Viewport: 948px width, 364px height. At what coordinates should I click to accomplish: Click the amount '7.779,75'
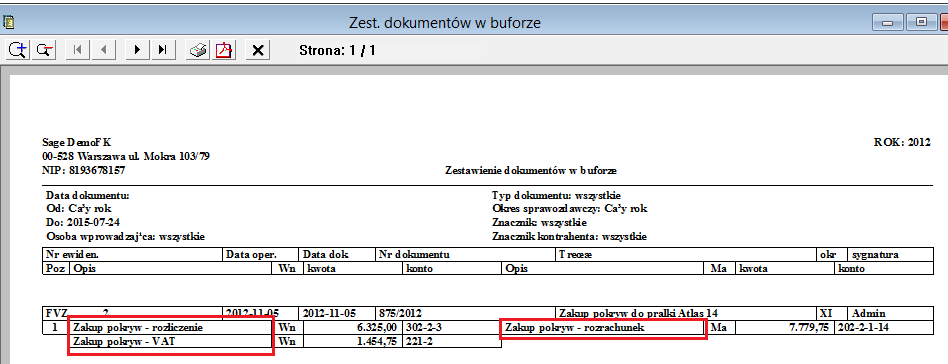point(808,327)
